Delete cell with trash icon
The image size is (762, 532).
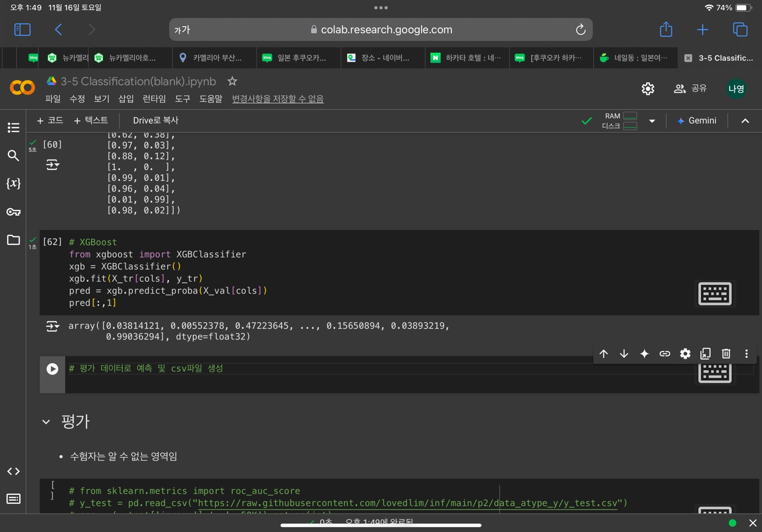726,354
